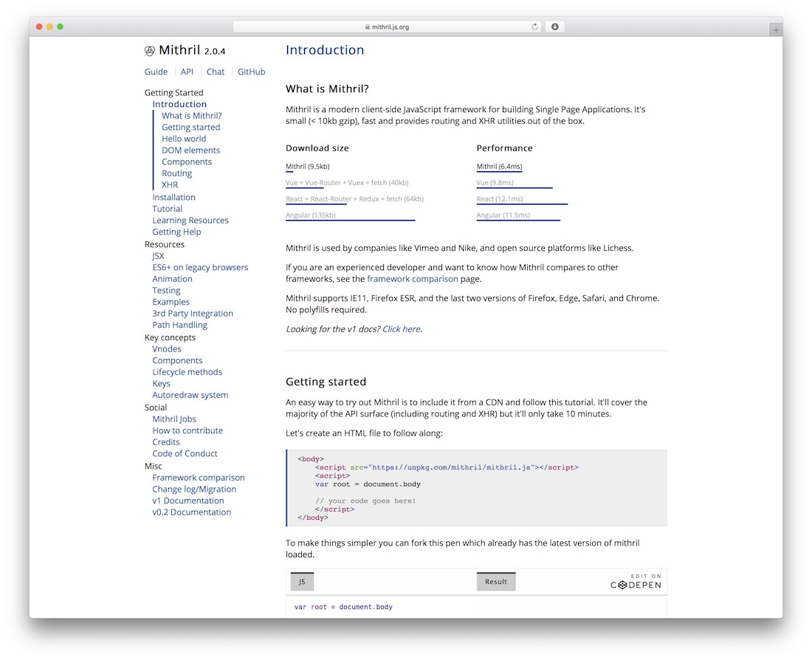Screen dimensions: 812x660
Task: Open Mithril Jobs link
Action: (174, 419)
